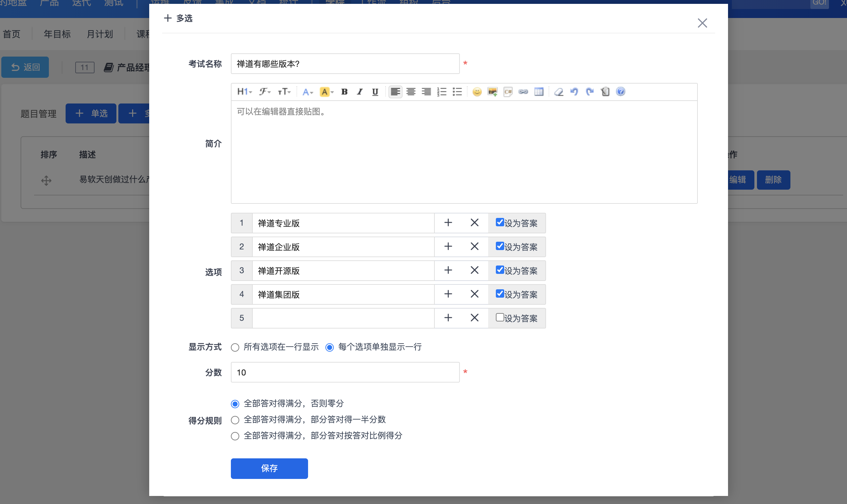
Task: Insert image via picture icon
Action: pos(493,92)
